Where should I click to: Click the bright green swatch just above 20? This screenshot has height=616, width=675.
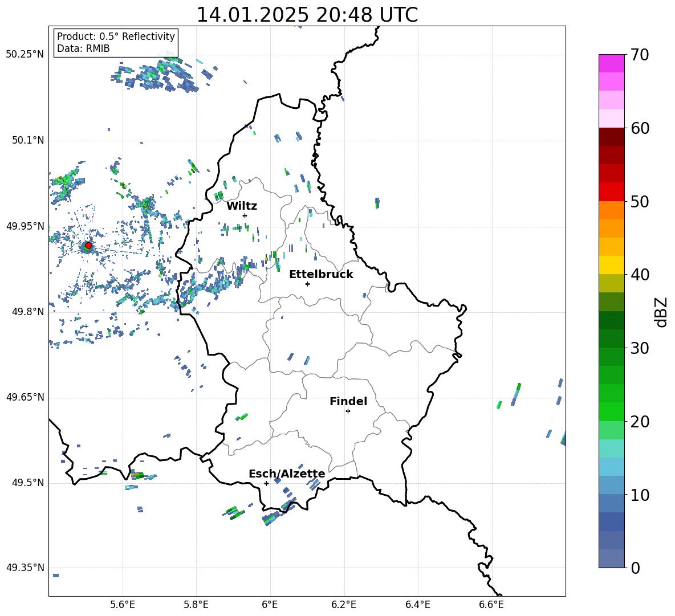point(612,411)
